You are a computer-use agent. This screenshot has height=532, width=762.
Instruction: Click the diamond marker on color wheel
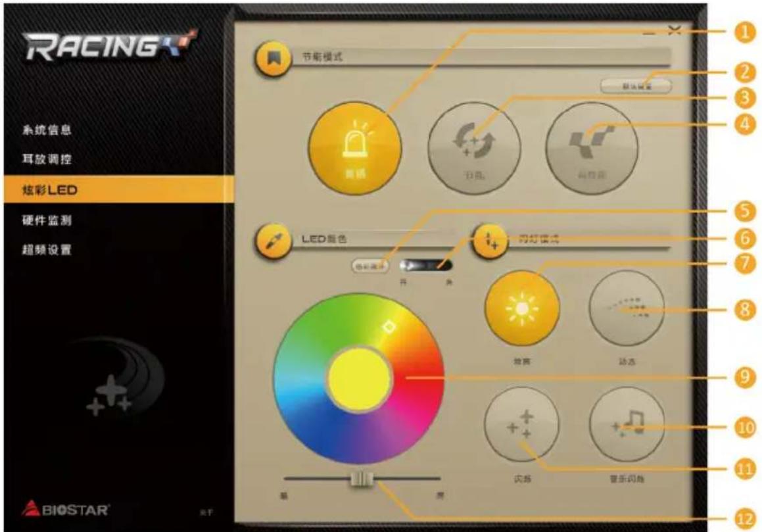click(389, 327)
